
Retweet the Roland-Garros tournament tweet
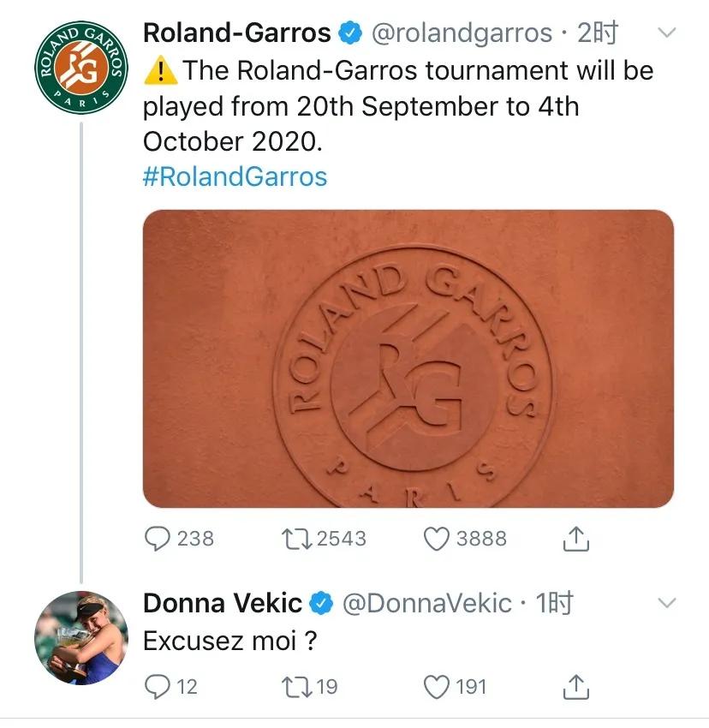[x=296, y=538]
